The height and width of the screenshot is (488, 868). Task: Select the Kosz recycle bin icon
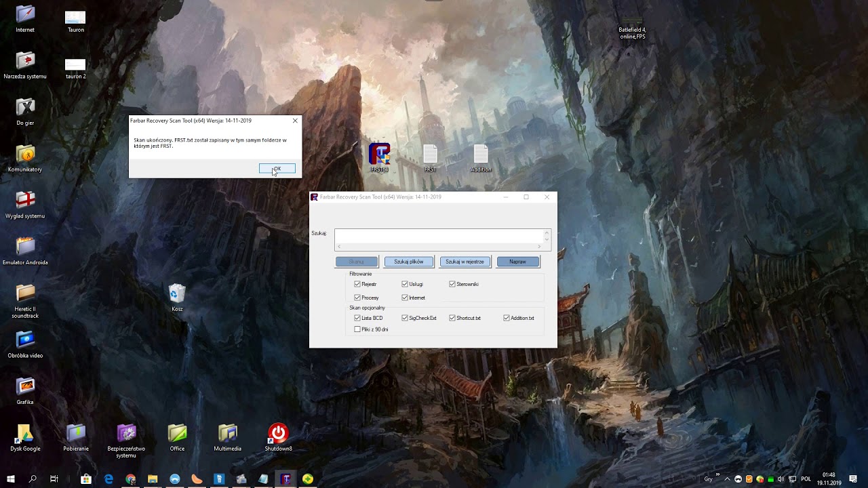pyautogui.click(x=177, y=298)
